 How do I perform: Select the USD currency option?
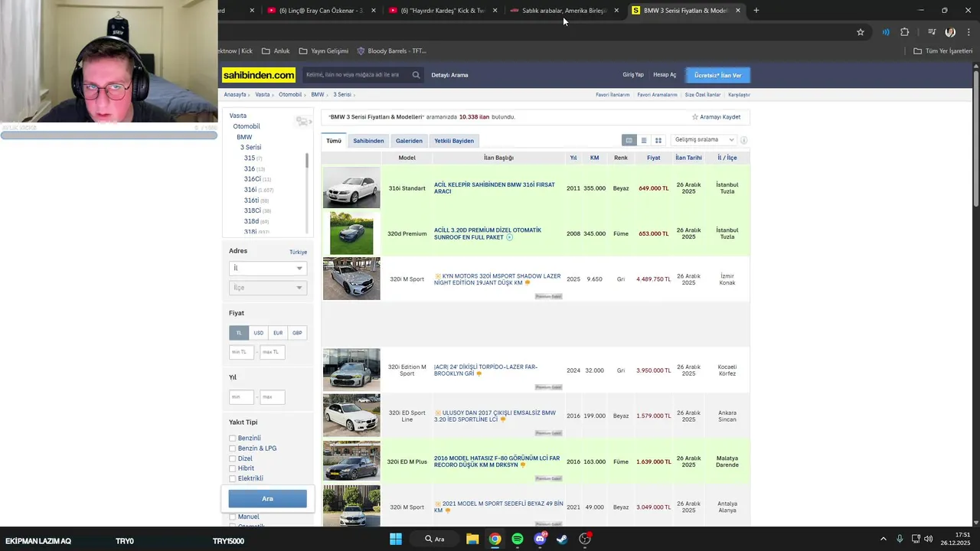tap(258, 333)
